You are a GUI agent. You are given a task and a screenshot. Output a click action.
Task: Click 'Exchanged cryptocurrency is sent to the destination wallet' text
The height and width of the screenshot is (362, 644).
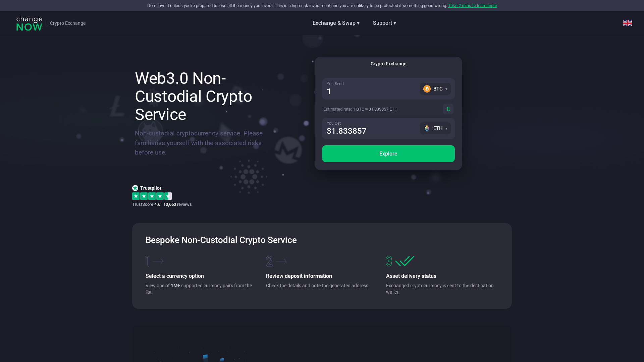[440, 289]
